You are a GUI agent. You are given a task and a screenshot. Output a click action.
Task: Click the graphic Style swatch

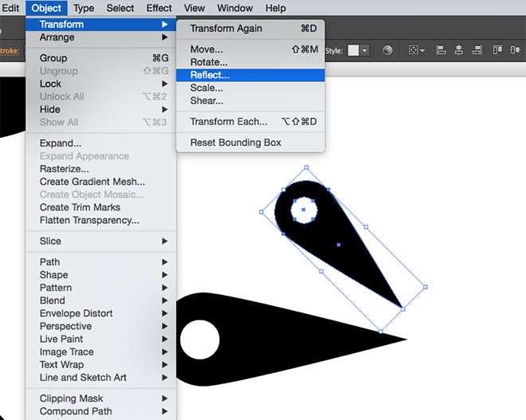[353, 51]
